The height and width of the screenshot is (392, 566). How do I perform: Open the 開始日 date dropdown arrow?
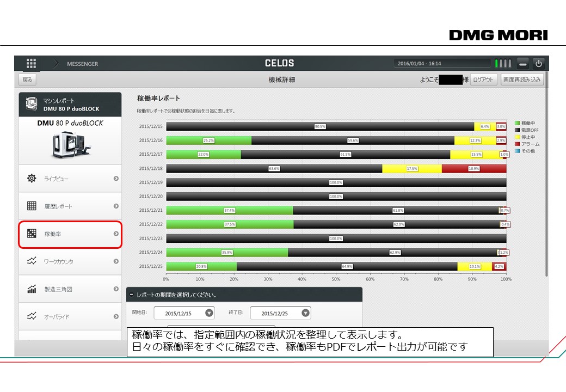(x=209, y=313)
